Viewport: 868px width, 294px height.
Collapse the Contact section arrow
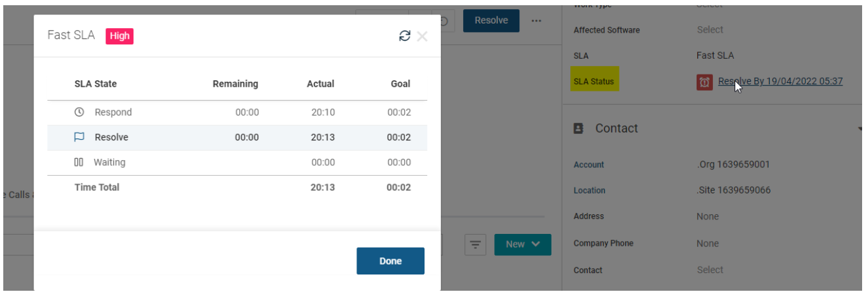[860, 129]
